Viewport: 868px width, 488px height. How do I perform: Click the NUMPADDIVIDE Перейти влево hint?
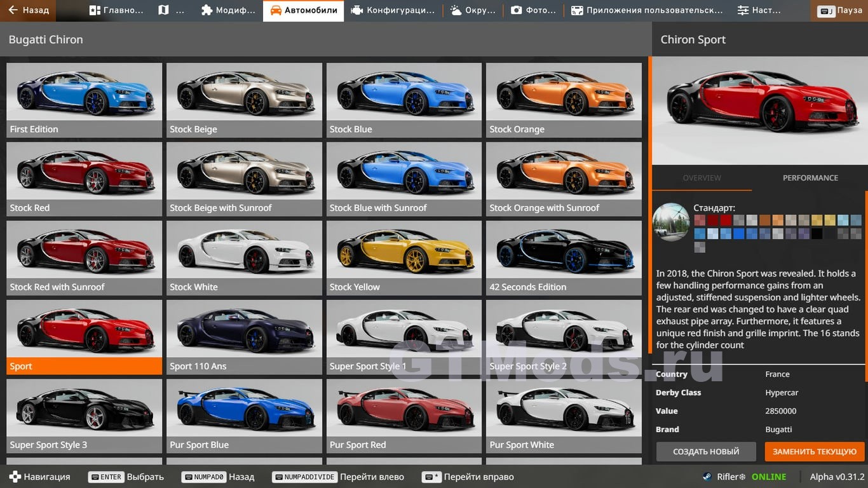click(x=338, y=477)
